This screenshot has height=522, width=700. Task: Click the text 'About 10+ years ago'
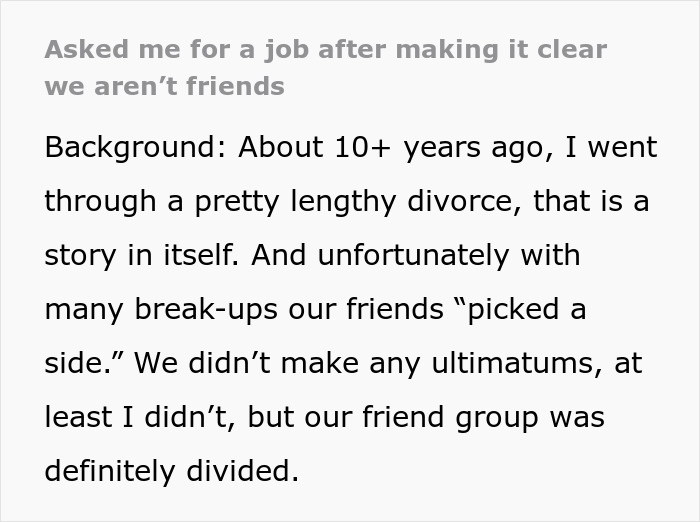(396, 148)
